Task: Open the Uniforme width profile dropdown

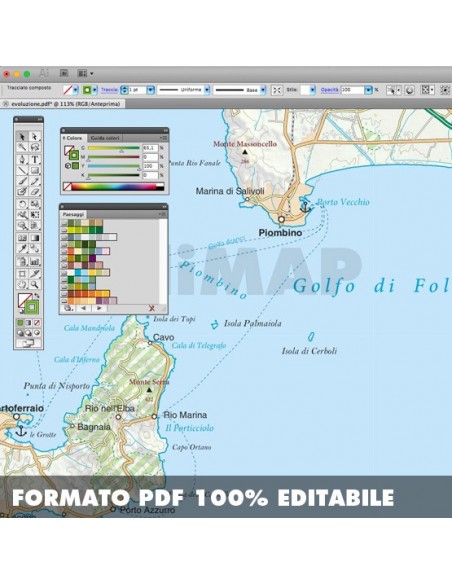Action: coord(207,90)
